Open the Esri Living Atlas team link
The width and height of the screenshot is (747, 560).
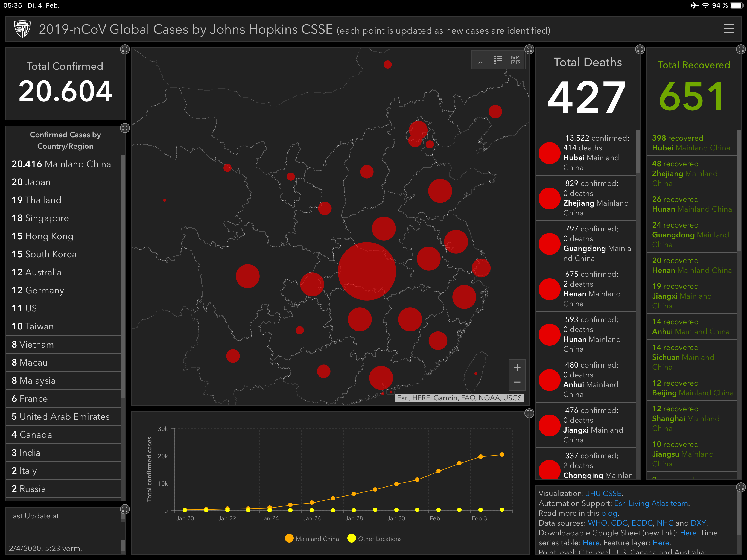pyautogui.click(x=651, y=503)
